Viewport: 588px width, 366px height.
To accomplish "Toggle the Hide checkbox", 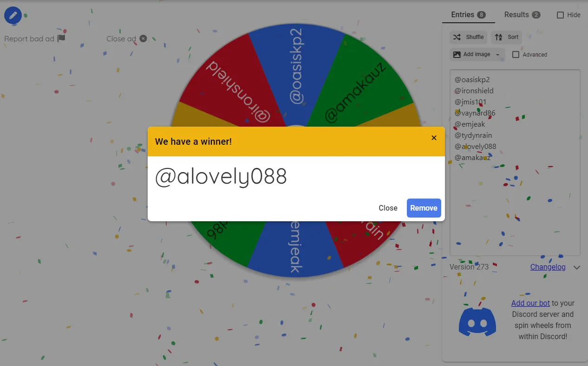I will tap(560, 15).
